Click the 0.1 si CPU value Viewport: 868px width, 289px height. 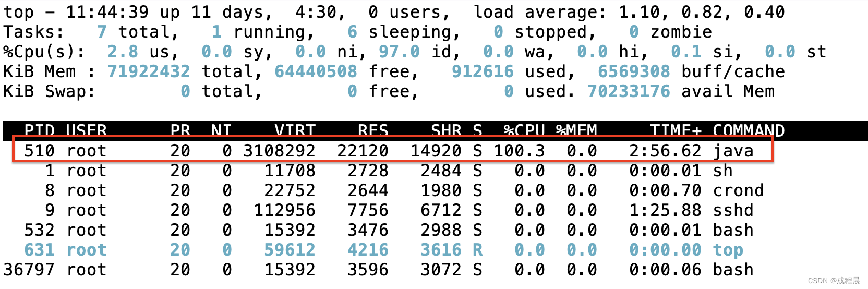point(686,52)
